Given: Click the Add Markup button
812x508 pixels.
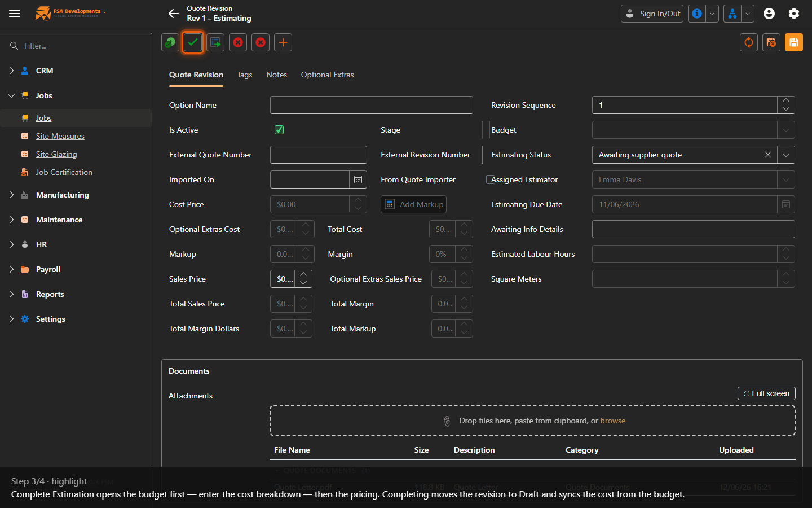Looking at the screenshot, I should [414, 204].
